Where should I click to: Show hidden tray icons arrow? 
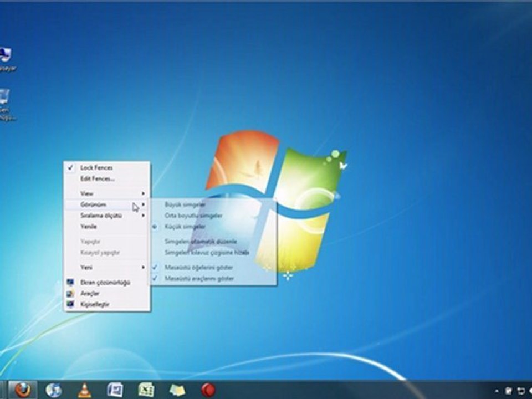pyautogui.click(x=497, y=391)
